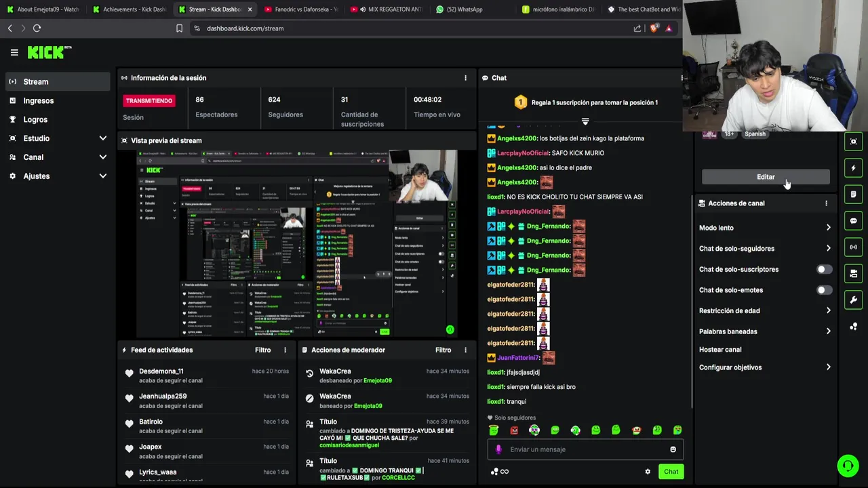Click the share icon in the address bar
Screen dimensions: 868x488
637,28
